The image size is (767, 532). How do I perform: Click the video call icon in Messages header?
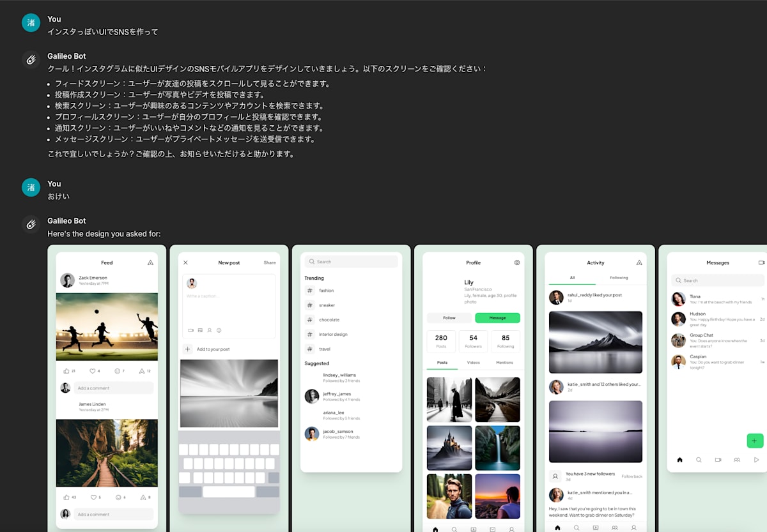(761, 262)
